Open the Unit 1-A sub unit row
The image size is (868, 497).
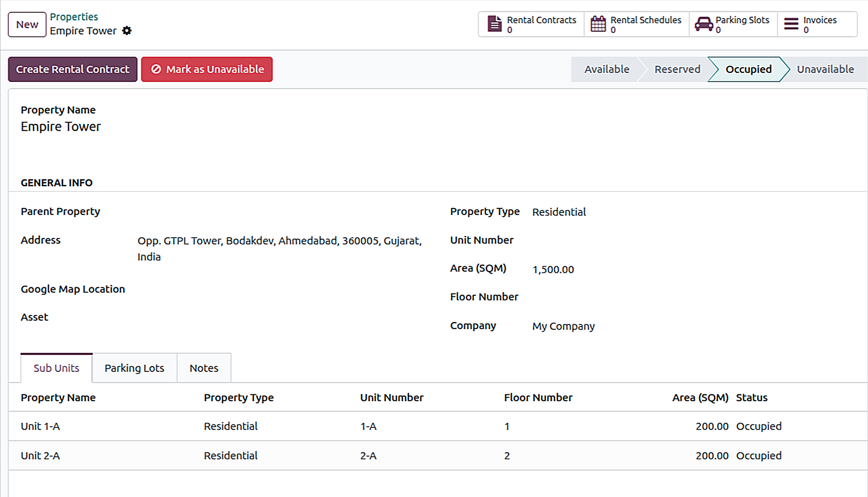pos(40,426)
